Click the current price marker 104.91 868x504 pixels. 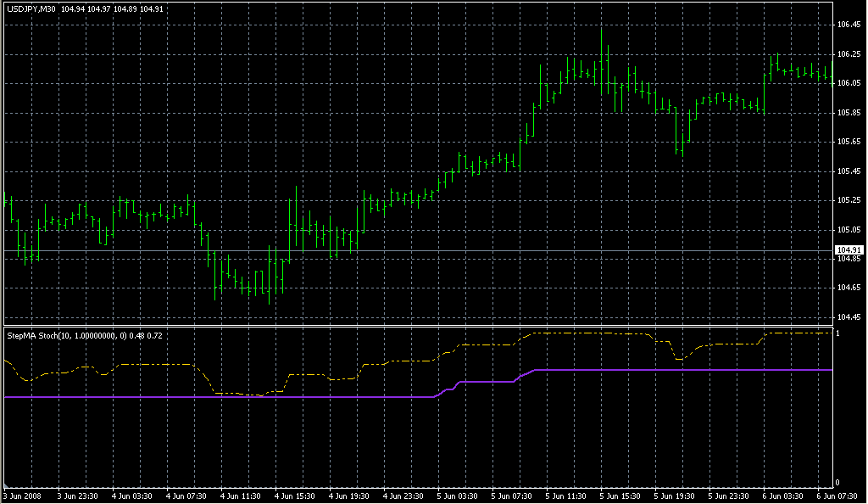tap(848, 250)
